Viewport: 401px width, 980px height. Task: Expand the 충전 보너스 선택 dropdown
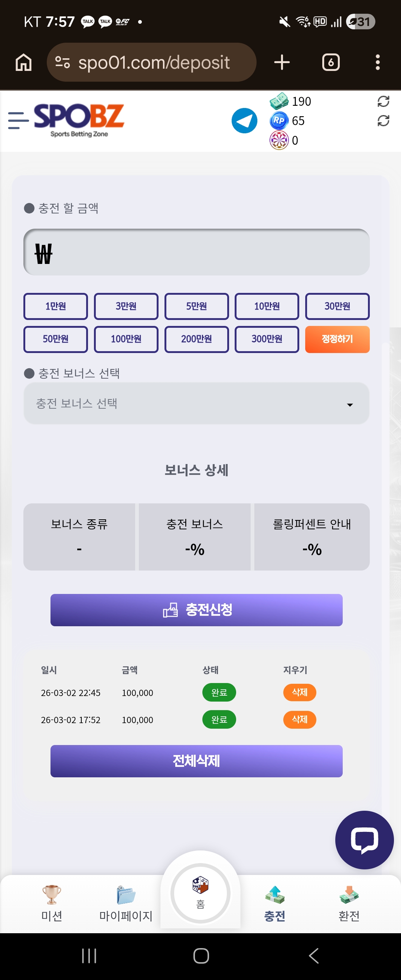(196, 404)
